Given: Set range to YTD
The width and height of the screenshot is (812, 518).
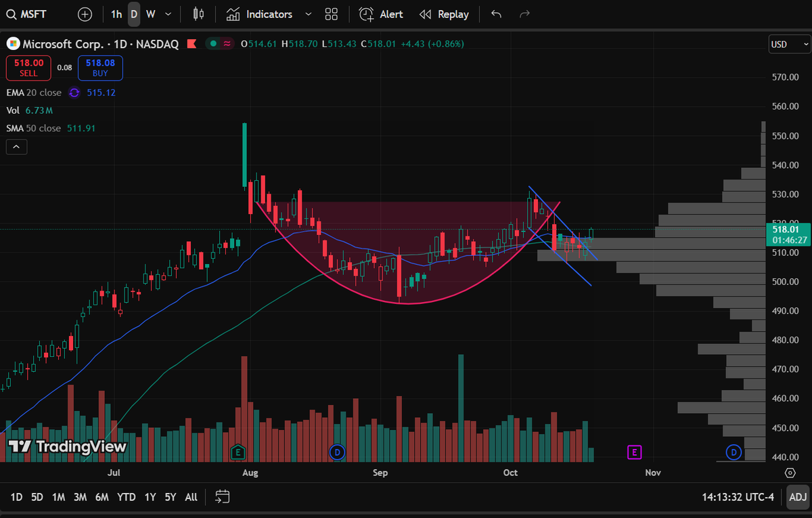Looking at the screenshot, I should pyautogui.click(x=127, y=497).
